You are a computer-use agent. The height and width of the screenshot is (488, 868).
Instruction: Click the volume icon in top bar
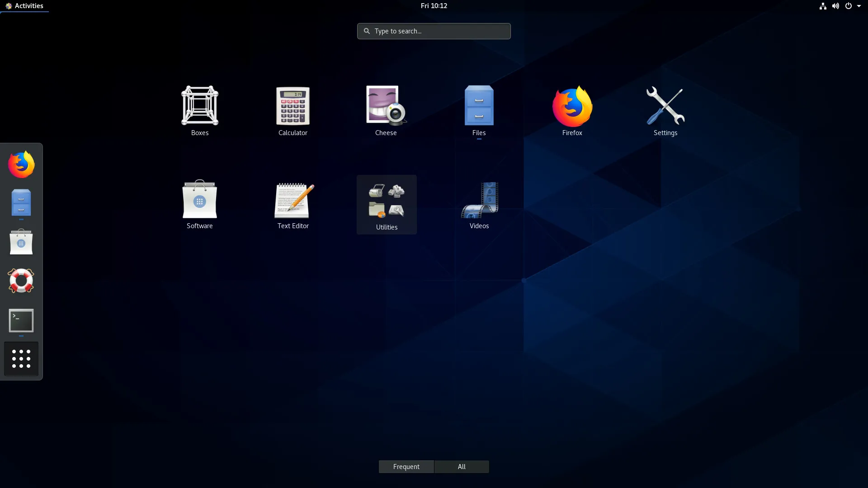point(835,6)
